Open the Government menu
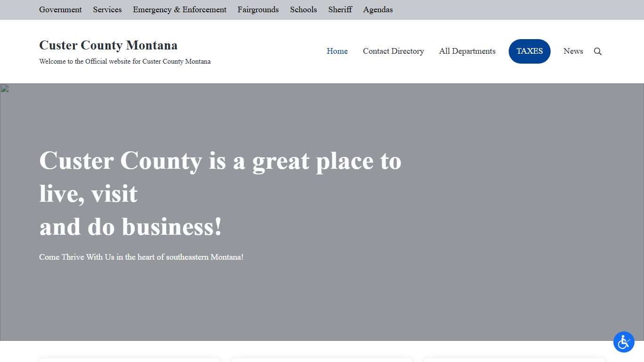The image size is (644, 362). pos(60,9)
